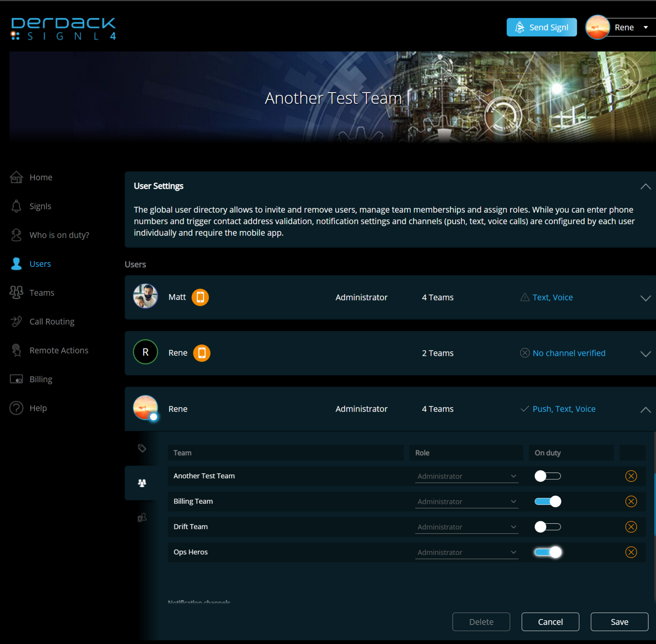Open Teams in the sidebar

pos(42,292)
